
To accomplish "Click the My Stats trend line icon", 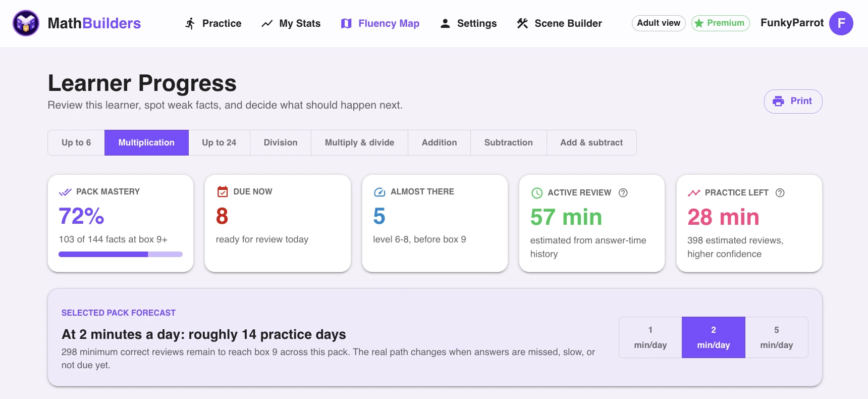I will [x=267, y=23].
